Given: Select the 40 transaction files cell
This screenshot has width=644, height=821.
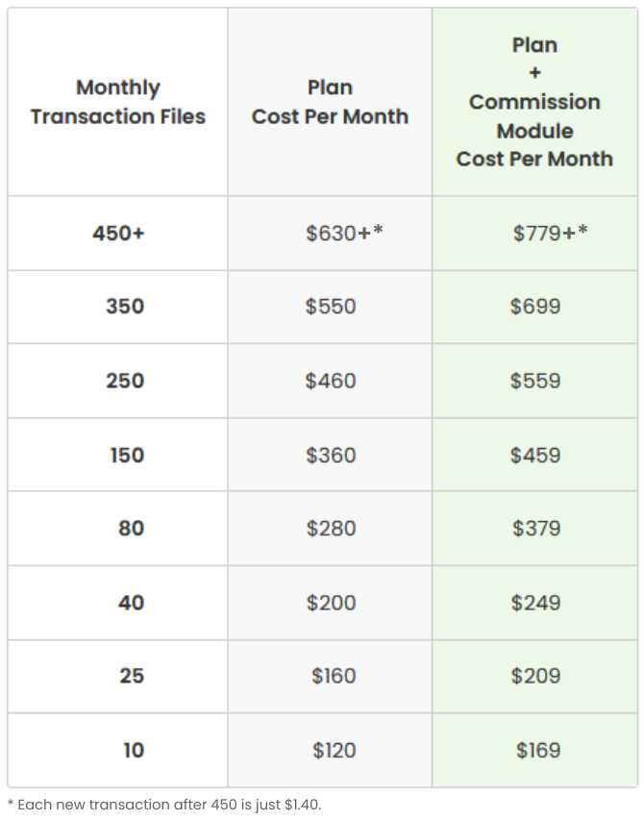Looking at the screenshot, I should click(x=131, y=603).
